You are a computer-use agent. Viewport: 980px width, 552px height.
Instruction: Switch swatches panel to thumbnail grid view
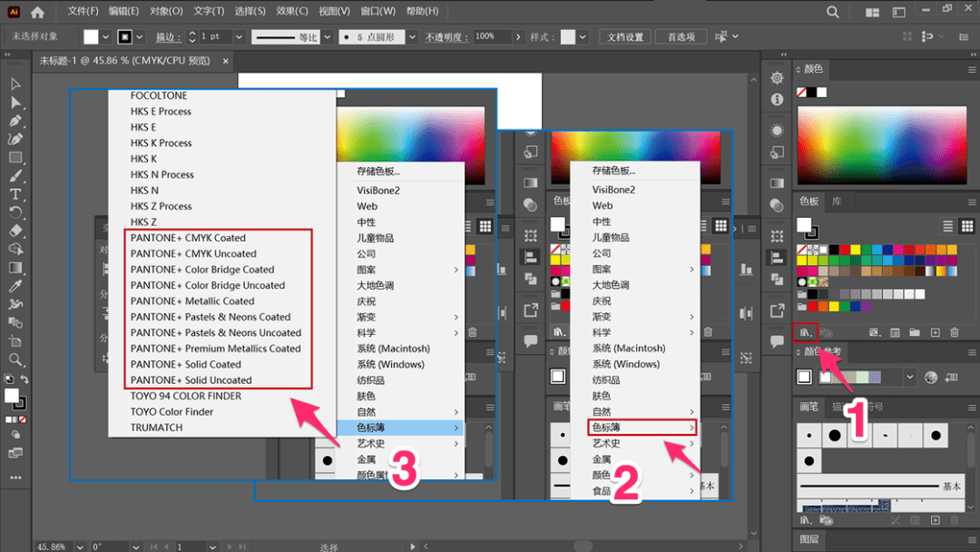[x=967, y=226]
